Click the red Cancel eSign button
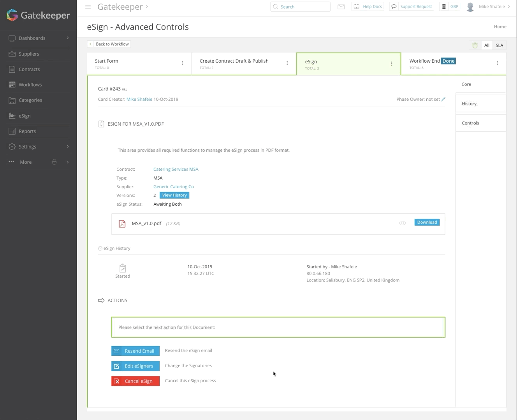 tap(135, 381)
